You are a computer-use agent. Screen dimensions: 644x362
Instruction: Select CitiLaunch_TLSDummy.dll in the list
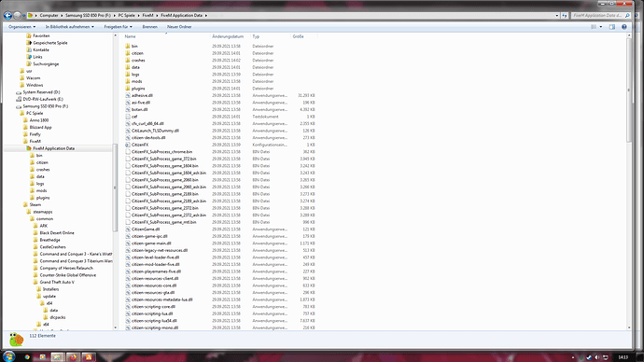click(x=155, y=131)
